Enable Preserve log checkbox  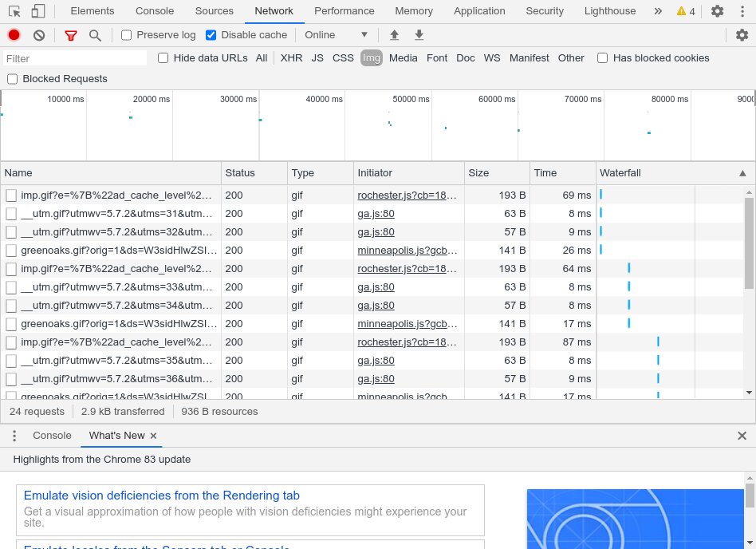[126, 35]
